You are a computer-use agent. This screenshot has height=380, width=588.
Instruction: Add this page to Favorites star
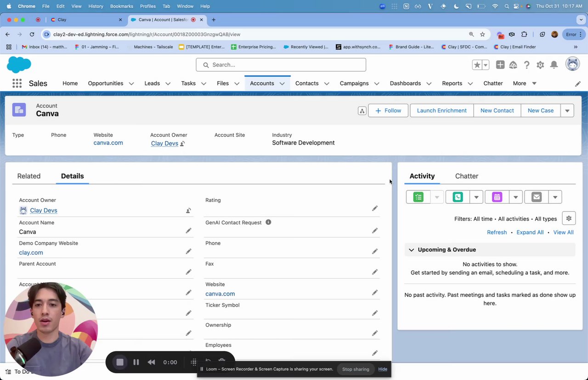point(477,65)
